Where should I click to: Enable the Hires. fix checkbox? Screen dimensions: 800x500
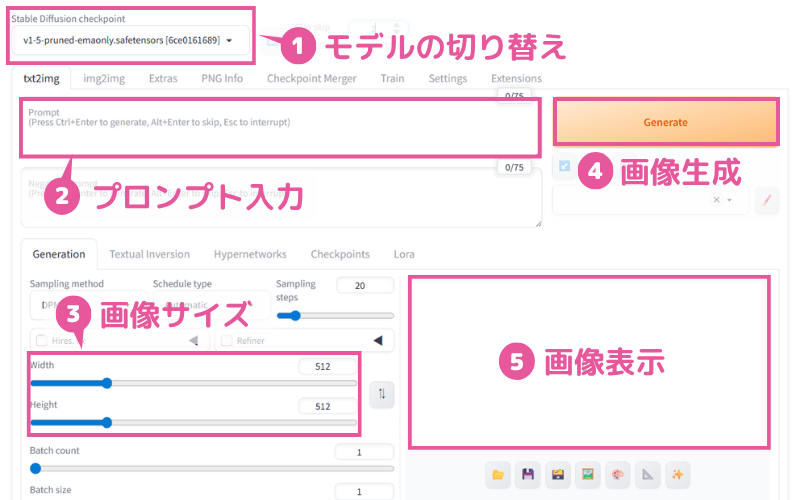click(x=42, y=340)
